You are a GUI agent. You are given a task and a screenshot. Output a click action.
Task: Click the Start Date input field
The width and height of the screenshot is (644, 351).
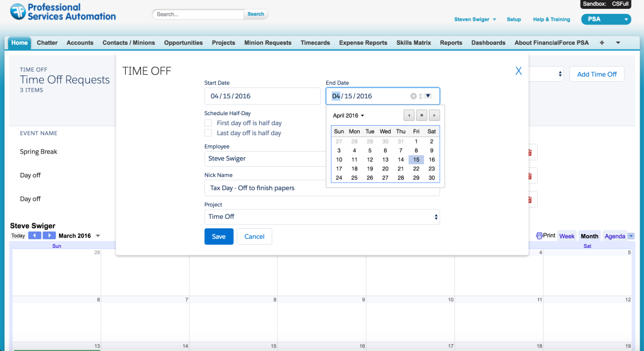tap(262, 96)
